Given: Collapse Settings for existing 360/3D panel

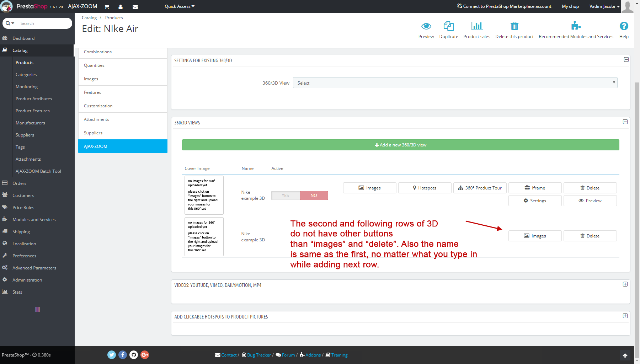Looking at the screenshot, I should coord(626,60).
